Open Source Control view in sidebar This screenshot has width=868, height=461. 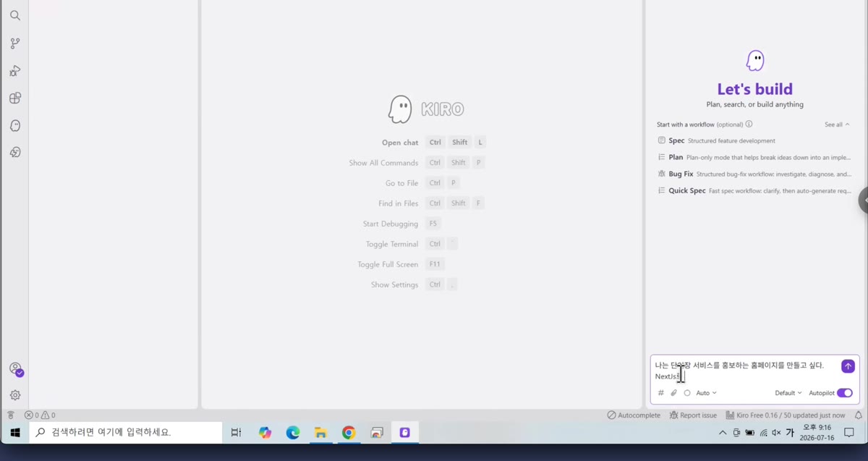tap(15, 43)
